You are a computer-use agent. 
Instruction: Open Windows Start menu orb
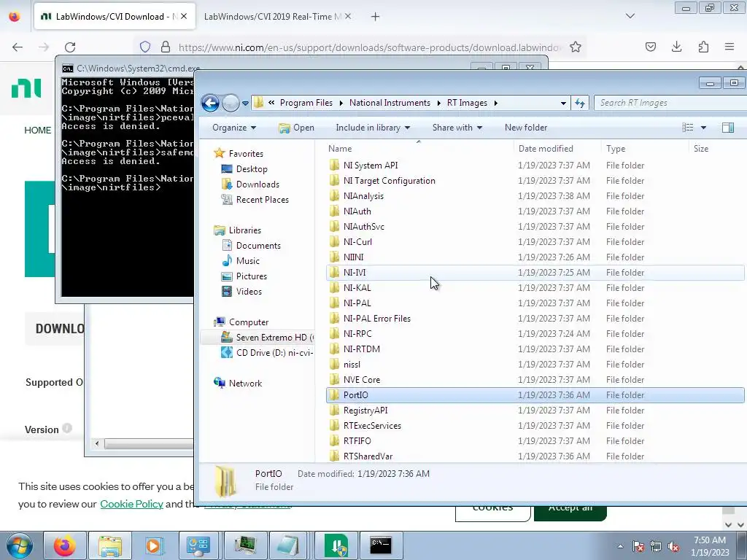pos(20,545)
